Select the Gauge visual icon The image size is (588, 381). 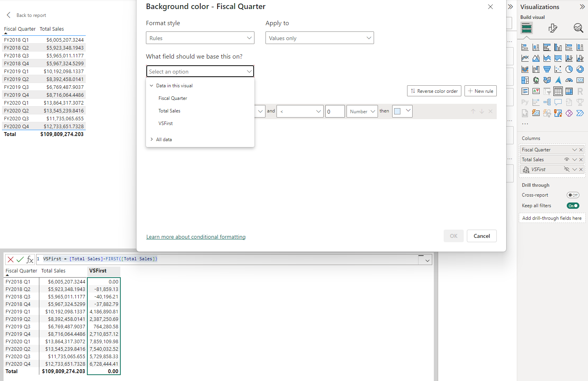pos(569,80)
